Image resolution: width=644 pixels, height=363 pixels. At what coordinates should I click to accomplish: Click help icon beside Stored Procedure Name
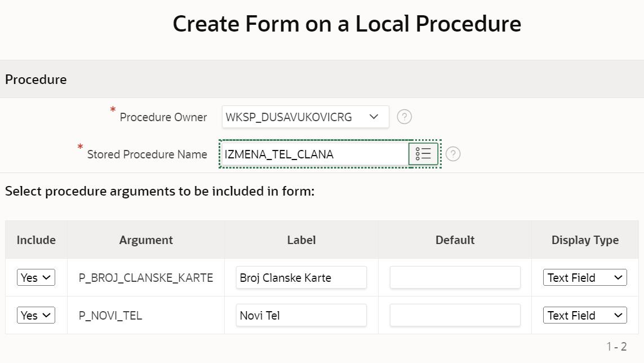point(452,154)
